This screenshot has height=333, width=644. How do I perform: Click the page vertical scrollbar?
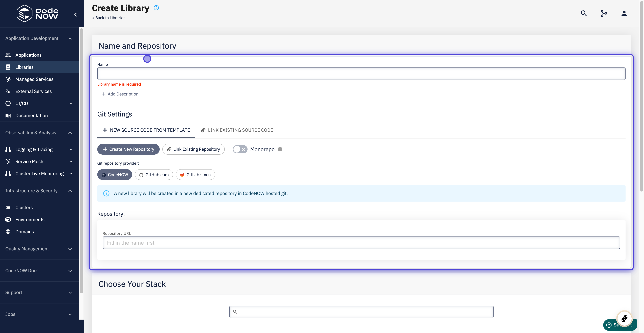(641, 96)
